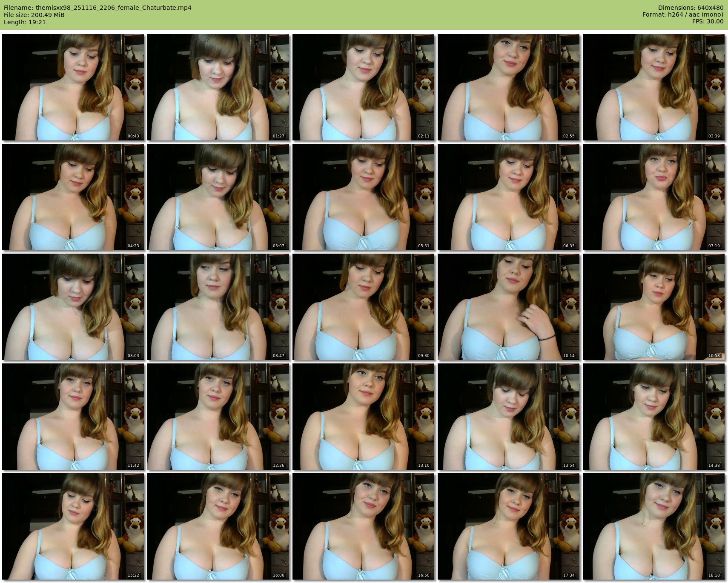This screenshot has height=583, width=728.
Task: Select the frame at 15:22
Action: [x=73, y=526]
